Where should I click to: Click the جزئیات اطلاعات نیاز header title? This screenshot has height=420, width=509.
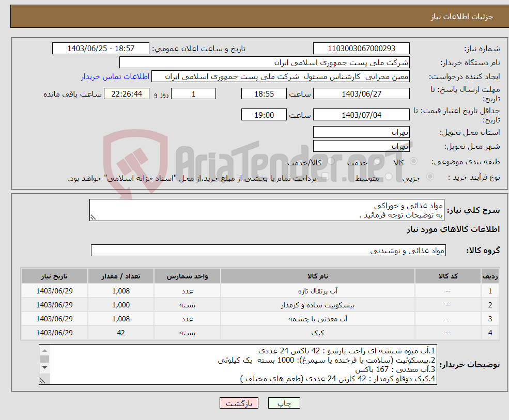coord(462,17)
